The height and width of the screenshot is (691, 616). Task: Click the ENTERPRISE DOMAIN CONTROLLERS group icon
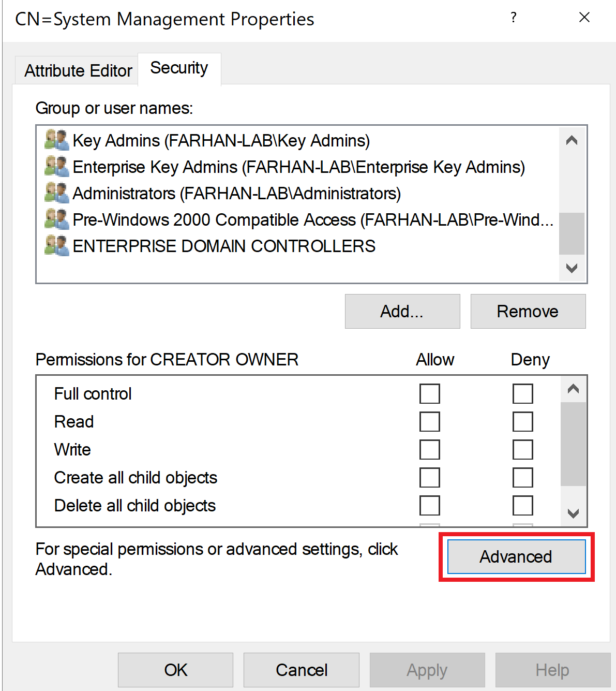point(56,246)
